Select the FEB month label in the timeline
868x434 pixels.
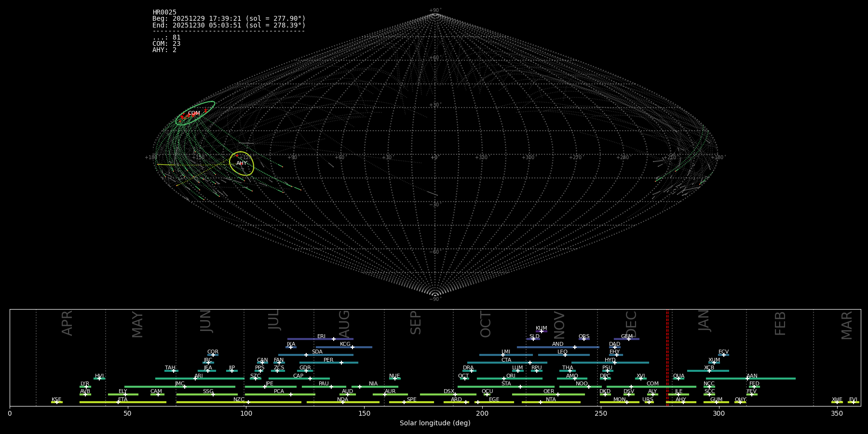tap(780, 324)
